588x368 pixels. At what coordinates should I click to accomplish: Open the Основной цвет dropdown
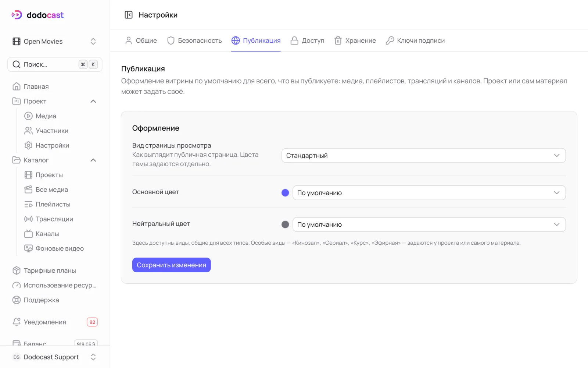(x=429, y=193)
